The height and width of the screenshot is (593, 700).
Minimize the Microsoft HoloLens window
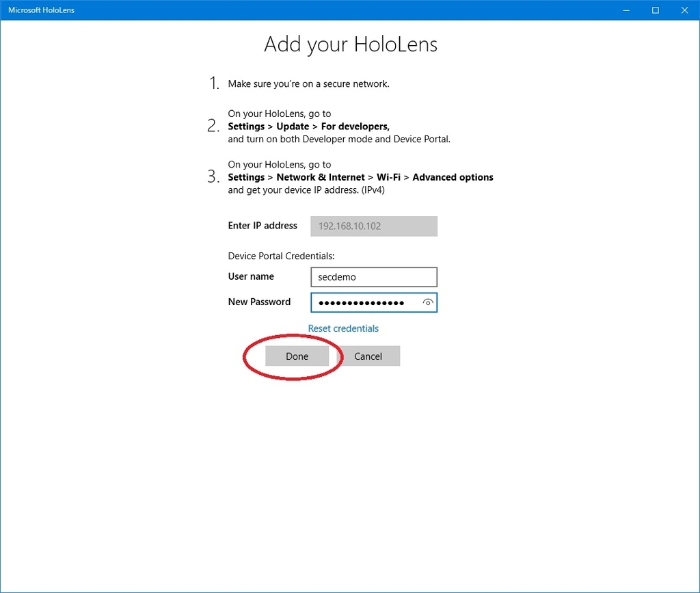[x=626, y=10]
